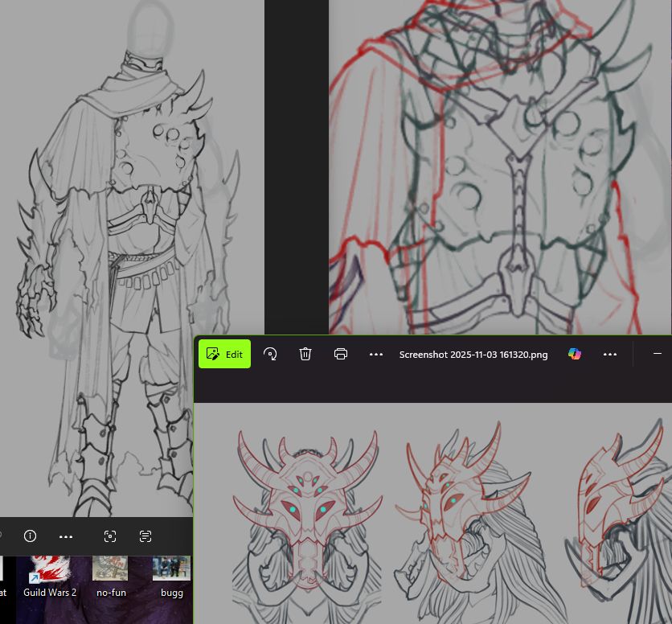672x624 pixels.
Task: Show file info in the back Photos window
Action: (x=30, y=536)
